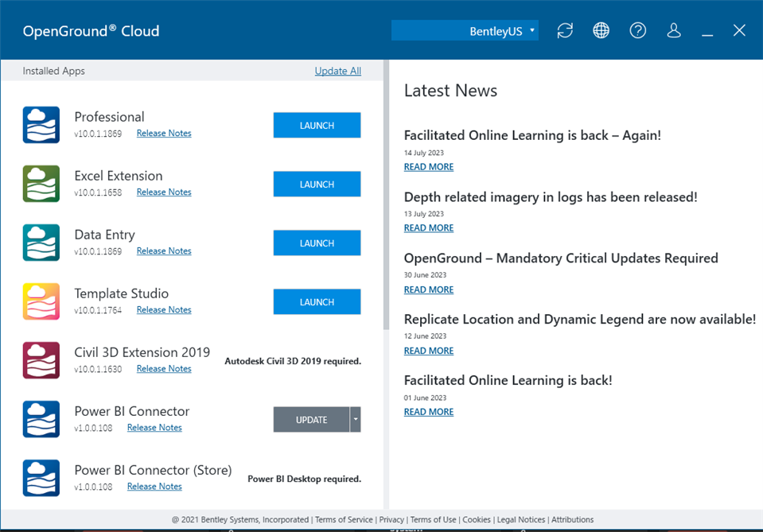Click the '12 June 2023' news date

click(425, 336)
